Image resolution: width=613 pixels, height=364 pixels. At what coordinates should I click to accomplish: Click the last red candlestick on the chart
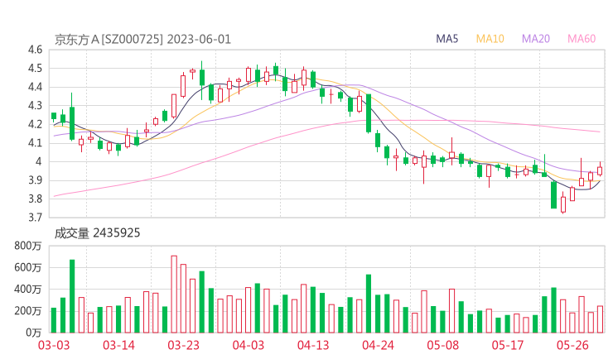click(x=600, y=170)
